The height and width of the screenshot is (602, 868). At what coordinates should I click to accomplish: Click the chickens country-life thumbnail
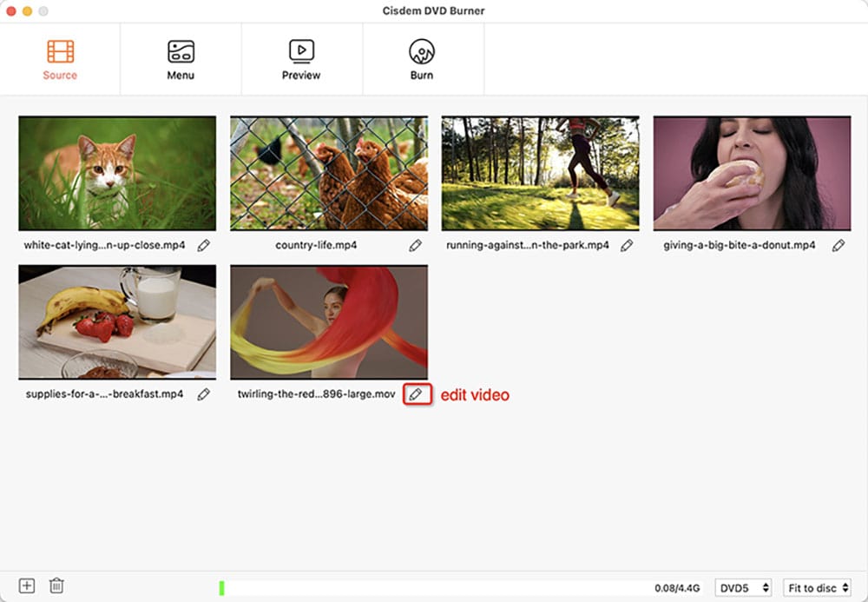329,174
